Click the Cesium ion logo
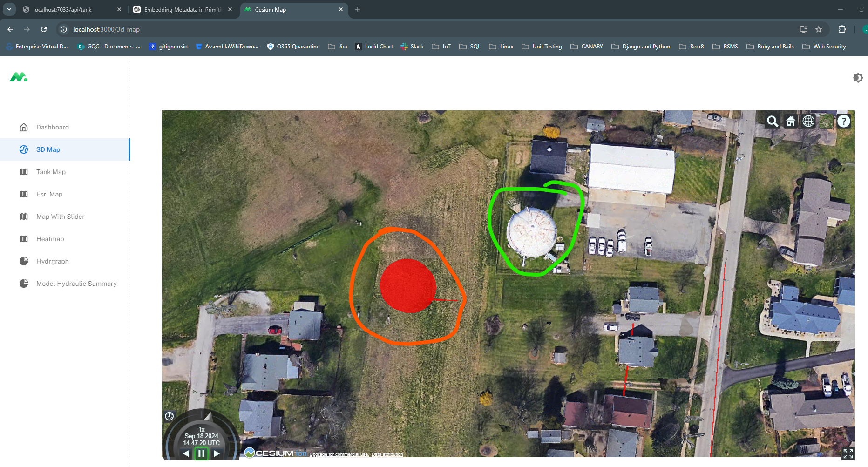This screenshot has height=467, width=868. tap(276, 453)
